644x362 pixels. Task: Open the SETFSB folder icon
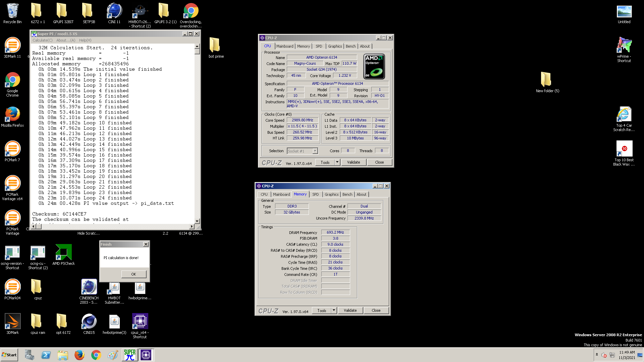(x=89, y=13)
